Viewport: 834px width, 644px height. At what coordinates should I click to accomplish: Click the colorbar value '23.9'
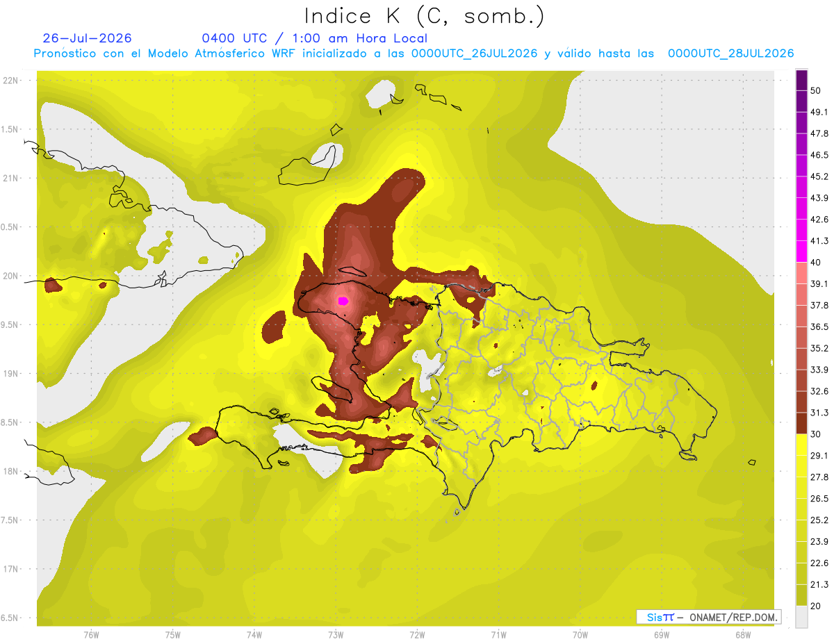[820, 541]
